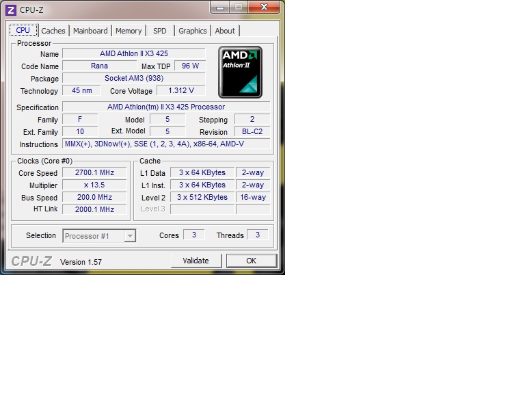Click the Code Name value Rana
This screenshot has width=525, height=420.
99,66
